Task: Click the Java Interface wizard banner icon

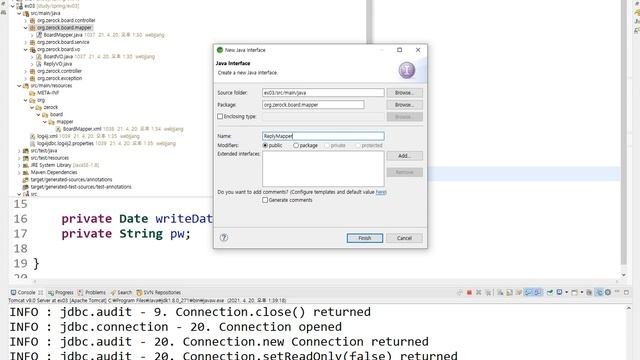Action: point(407,70)
